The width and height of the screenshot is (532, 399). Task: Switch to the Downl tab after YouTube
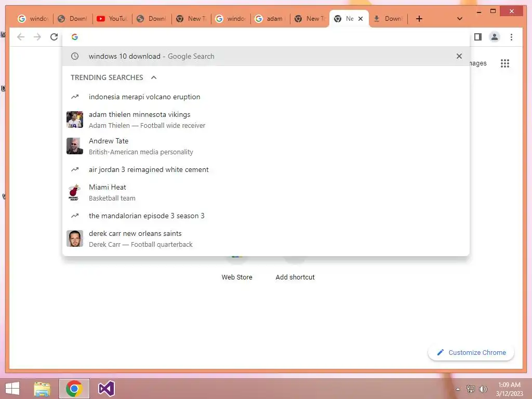click(152, 19)
